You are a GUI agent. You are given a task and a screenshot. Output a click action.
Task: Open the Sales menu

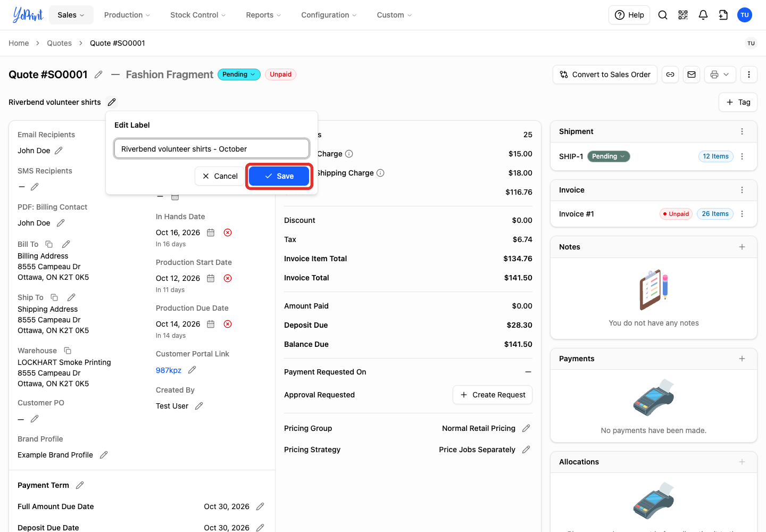tap(71, 15)
